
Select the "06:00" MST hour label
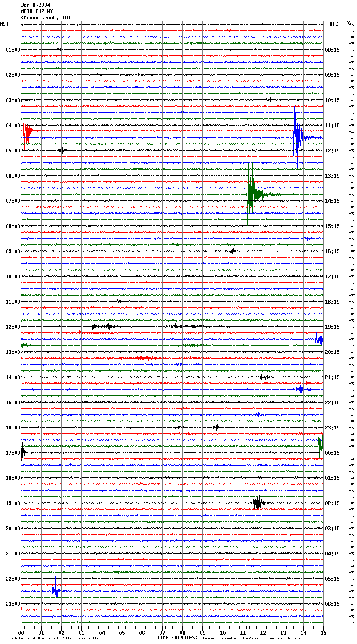13,176
